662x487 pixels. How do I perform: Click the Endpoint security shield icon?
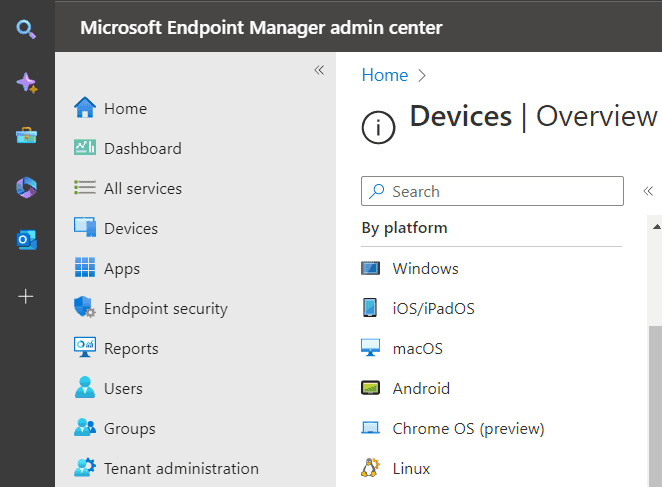point(85,307)
